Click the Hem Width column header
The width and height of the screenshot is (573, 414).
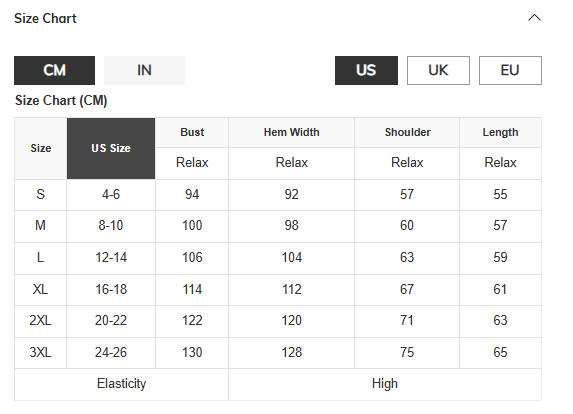click(291, 132)
